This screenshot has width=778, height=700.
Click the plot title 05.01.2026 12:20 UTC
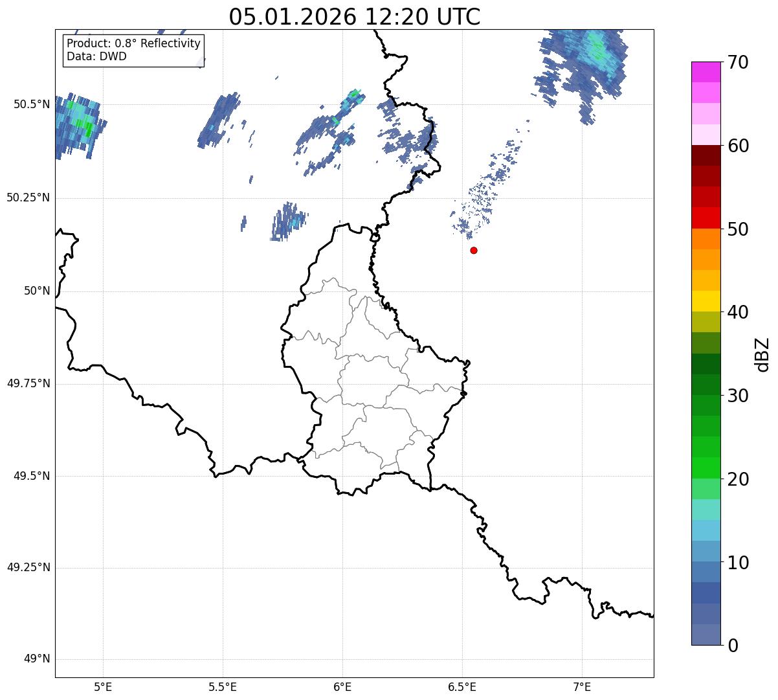355,16
